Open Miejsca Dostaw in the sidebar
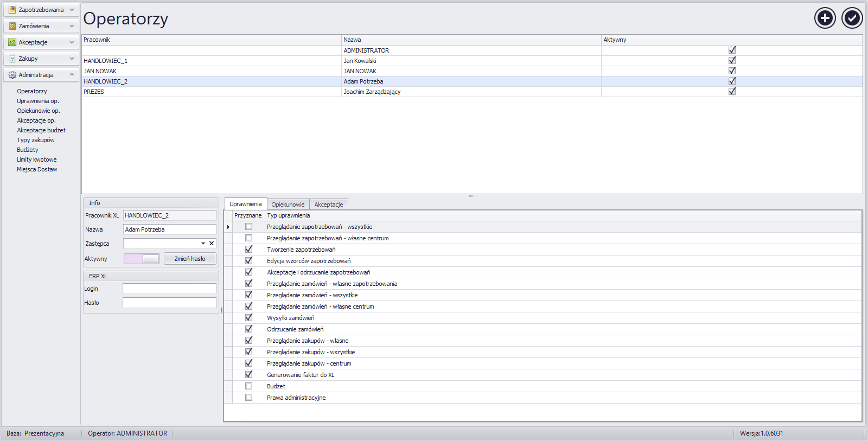 37,169
